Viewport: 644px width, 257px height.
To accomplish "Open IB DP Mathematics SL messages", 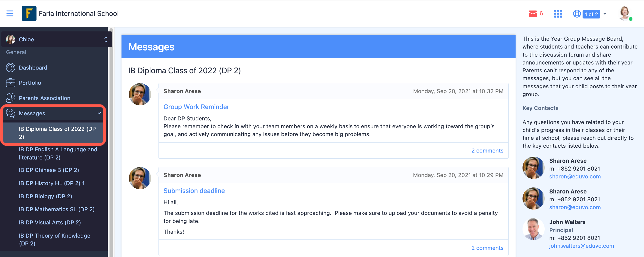I will click(57, 209).
